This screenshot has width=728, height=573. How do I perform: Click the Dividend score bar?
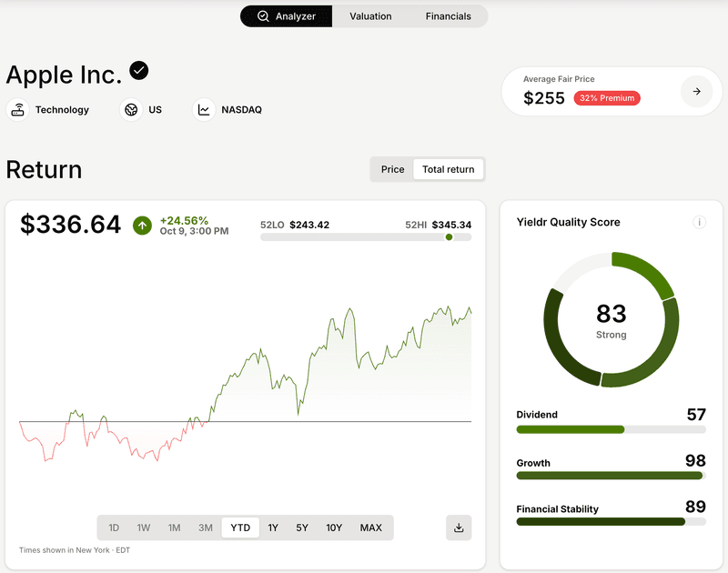point(611,429)
